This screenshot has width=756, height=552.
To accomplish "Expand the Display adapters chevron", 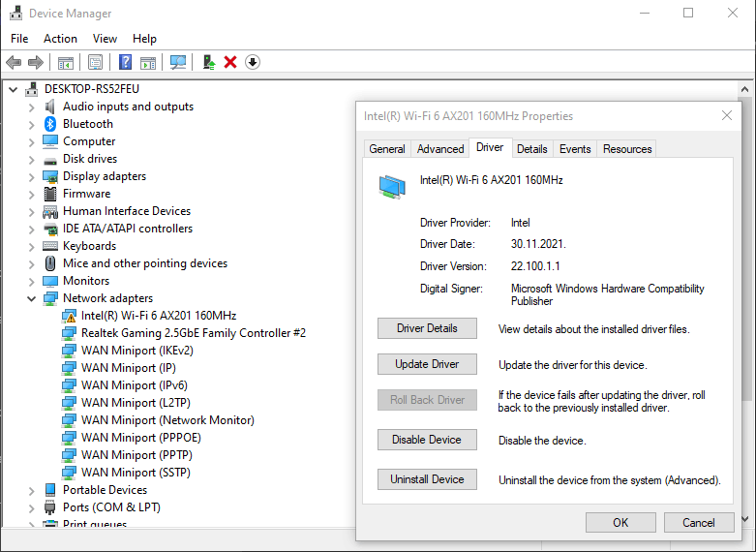I will pos(31,176).
